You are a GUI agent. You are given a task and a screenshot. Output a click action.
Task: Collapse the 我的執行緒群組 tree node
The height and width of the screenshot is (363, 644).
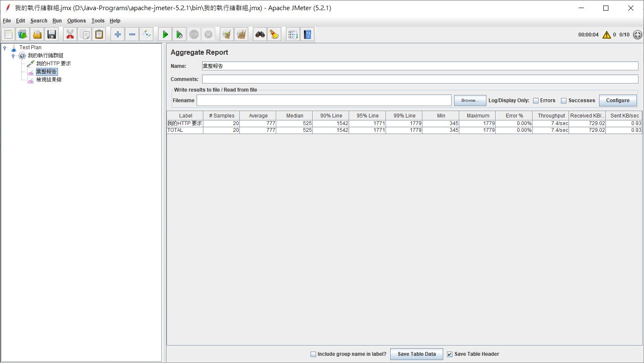(x=13, y=56)
